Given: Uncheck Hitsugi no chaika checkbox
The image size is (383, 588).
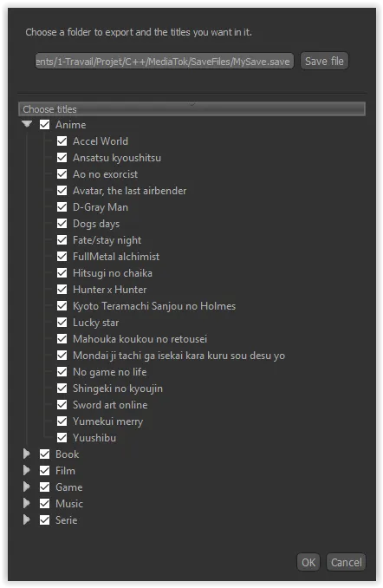Looking at the screenshot, I should pos(62,273).
